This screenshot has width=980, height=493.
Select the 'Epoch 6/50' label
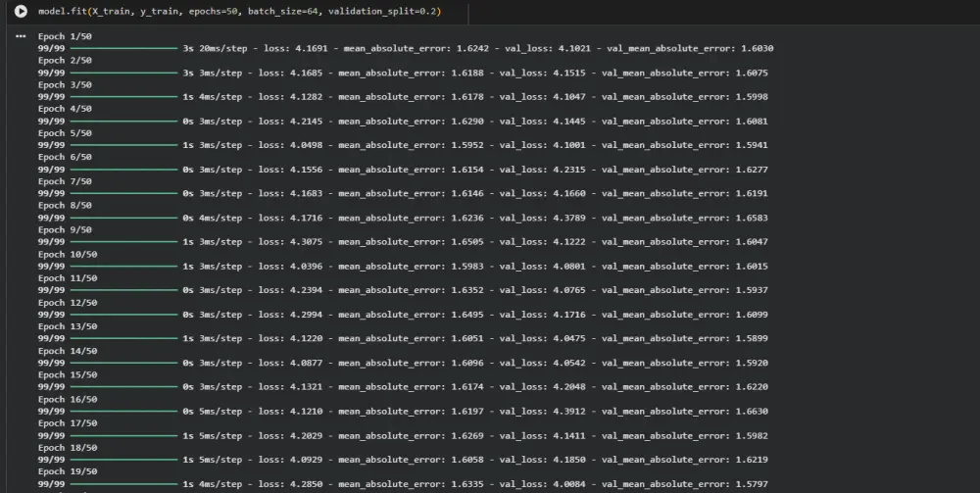point(65,157)
